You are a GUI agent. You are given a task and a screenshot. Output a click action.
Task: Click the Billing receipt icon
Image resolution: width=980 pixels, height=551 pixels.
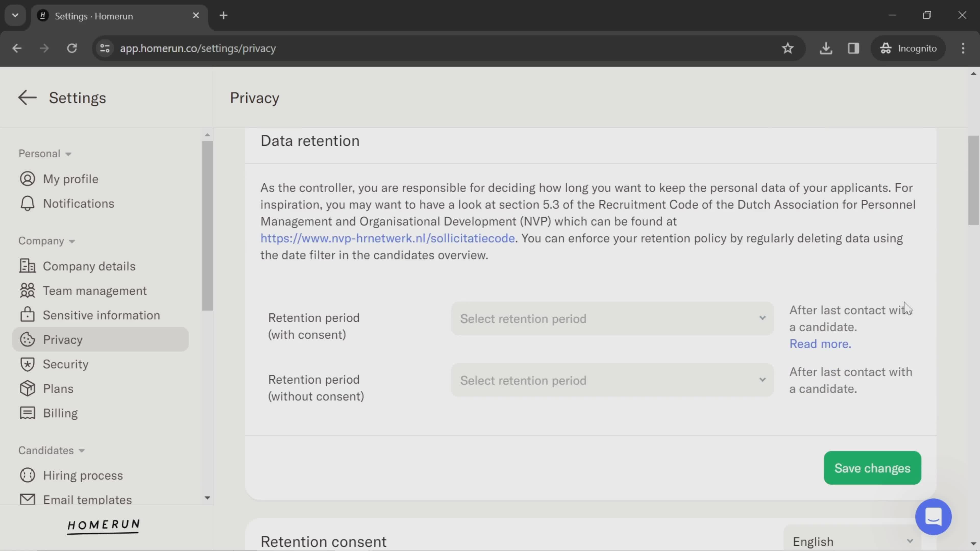27,413
